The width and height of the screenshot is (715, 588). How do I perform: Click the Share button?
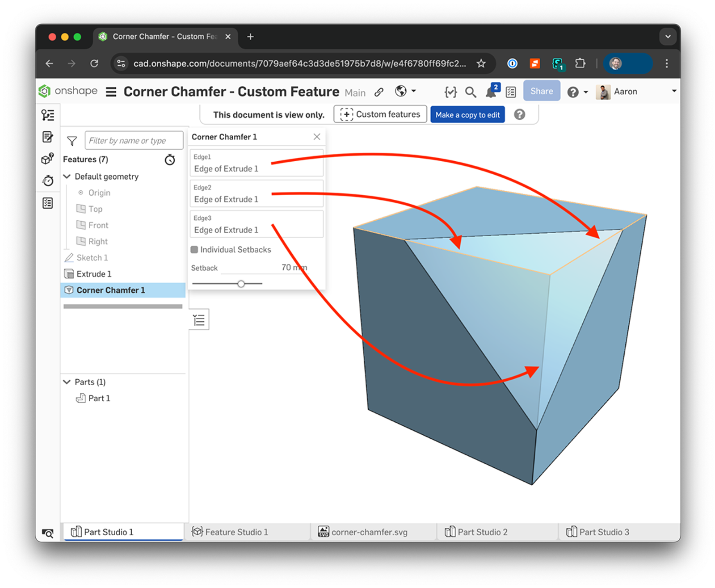click(542, 91)
